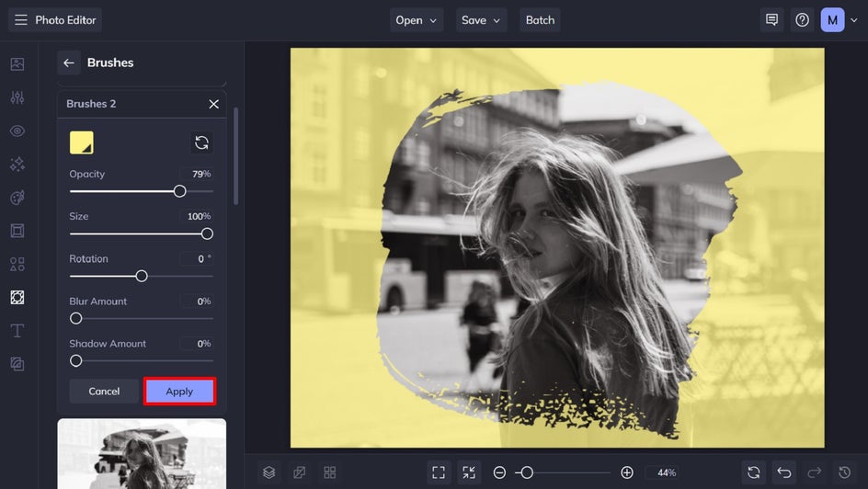Open the Frames sidebar tool
868x489 pixels.
pos(17,231)
